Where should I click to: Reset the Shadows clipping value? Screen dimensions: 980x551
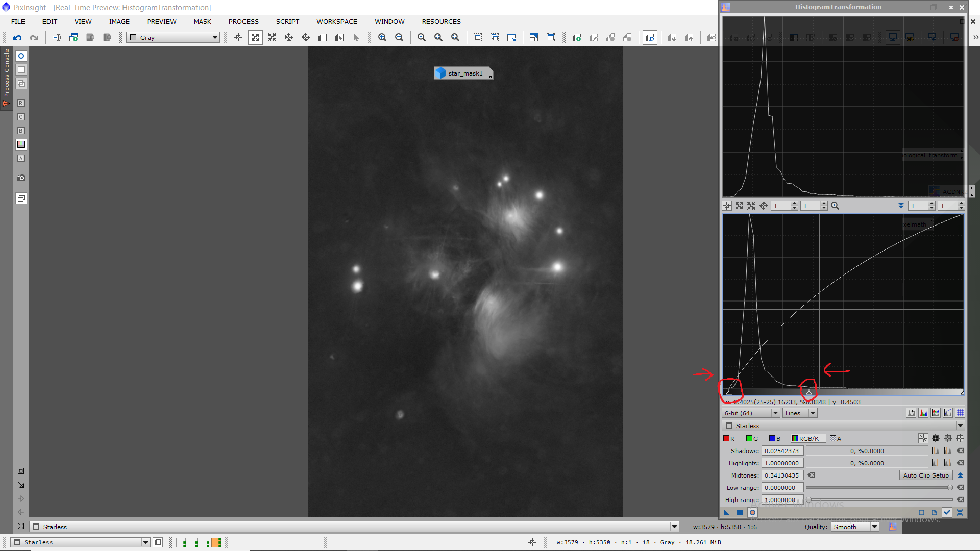[960, 450]
